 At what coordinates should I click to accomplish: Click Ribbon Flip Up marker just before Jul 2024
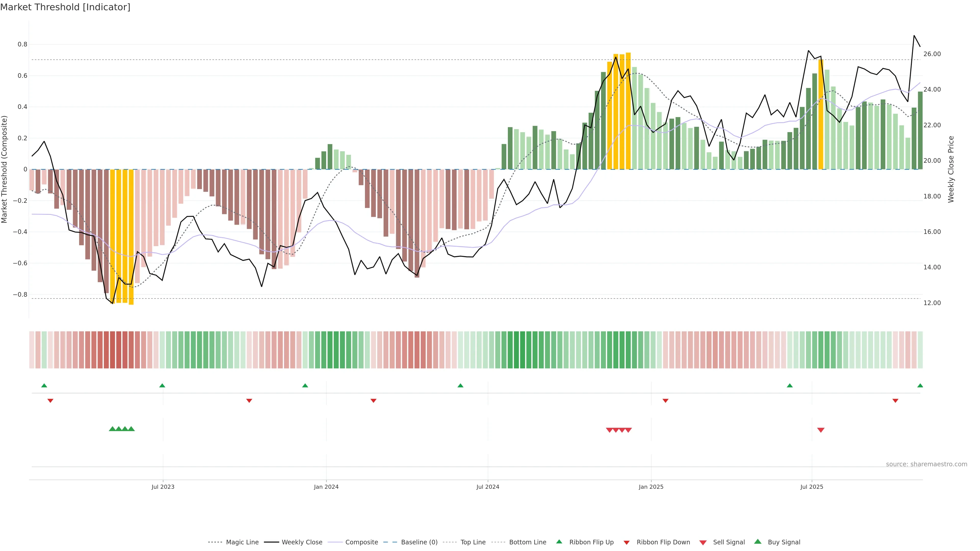460,386
